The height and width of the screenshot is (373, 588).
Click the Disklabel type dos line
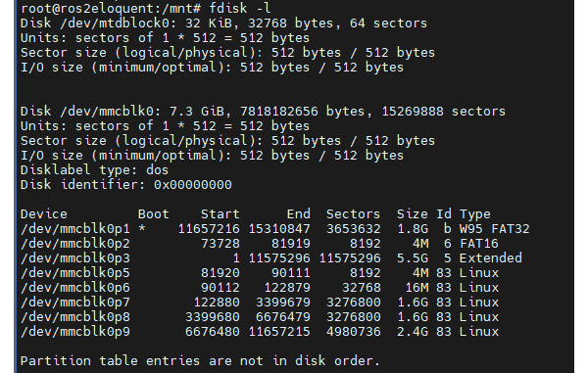click(x=94, y=170)
